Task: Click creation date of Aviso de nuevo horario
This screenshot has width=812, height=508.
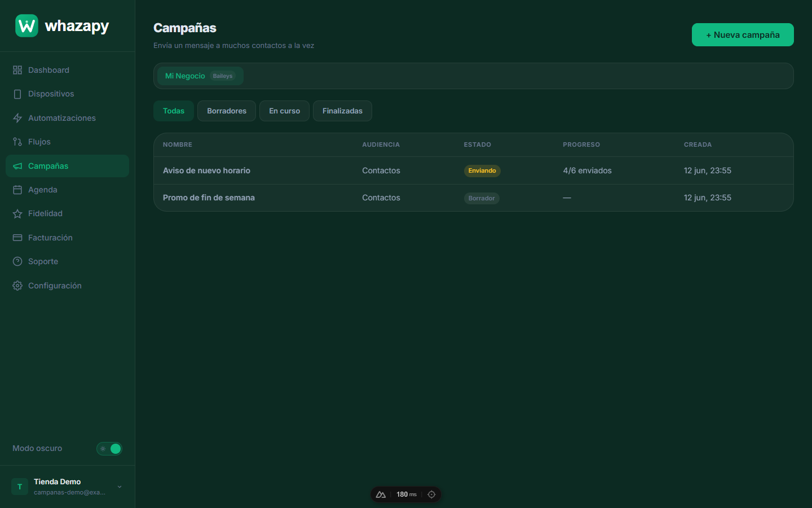Action: 708,170
